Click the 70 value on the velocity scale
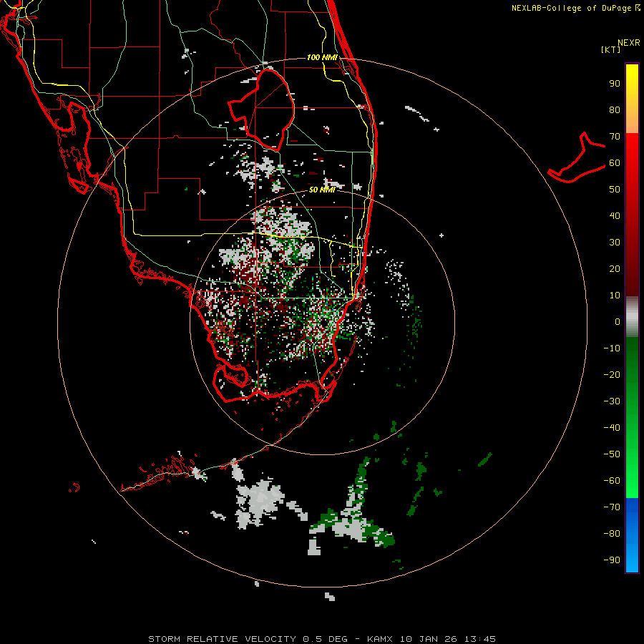 click(x=615, y=137)
